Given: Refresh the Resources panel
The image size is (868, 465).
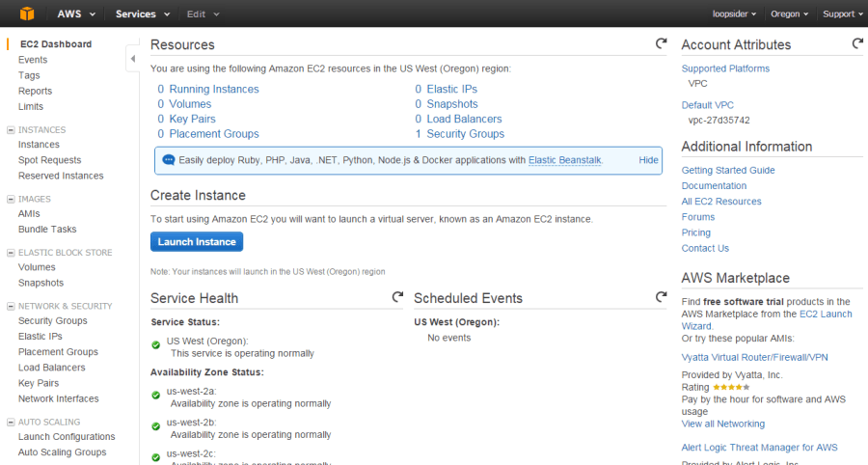Looking at the screenshot, I should click(x=661, y=43).
